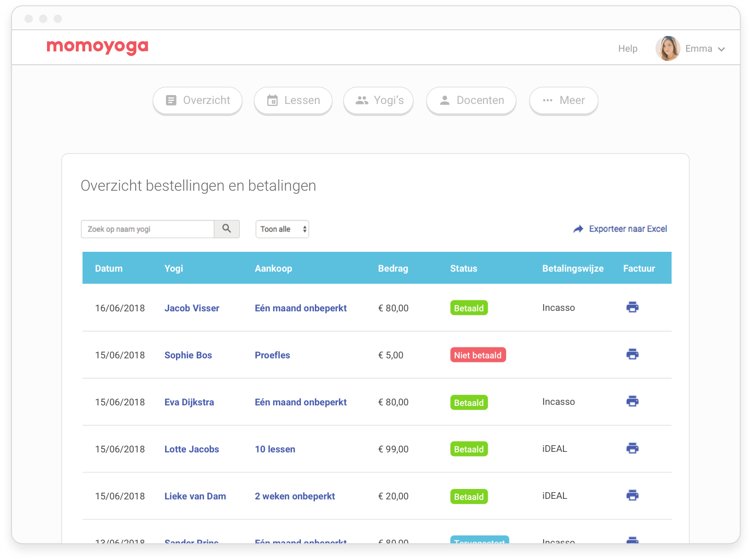Print invoice for Lieke van Dam
This screenshot has width=752, height=560.
click(632, 495)
